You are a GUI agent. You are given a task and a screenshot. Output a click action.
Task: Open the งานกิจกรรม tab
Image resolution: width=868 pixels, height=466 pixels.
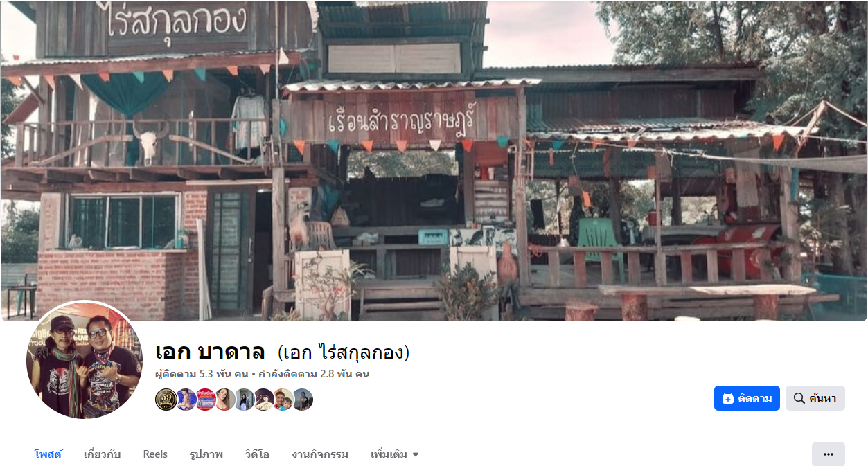click(x=320, y=454)
